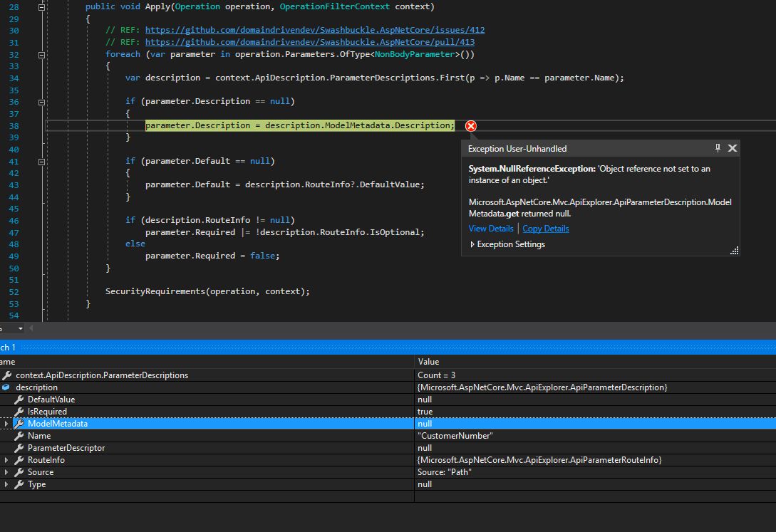The width and height of the screenshot is (776, 532).
Task: Collapse the if block at line 41
Action: coord(41,162)
